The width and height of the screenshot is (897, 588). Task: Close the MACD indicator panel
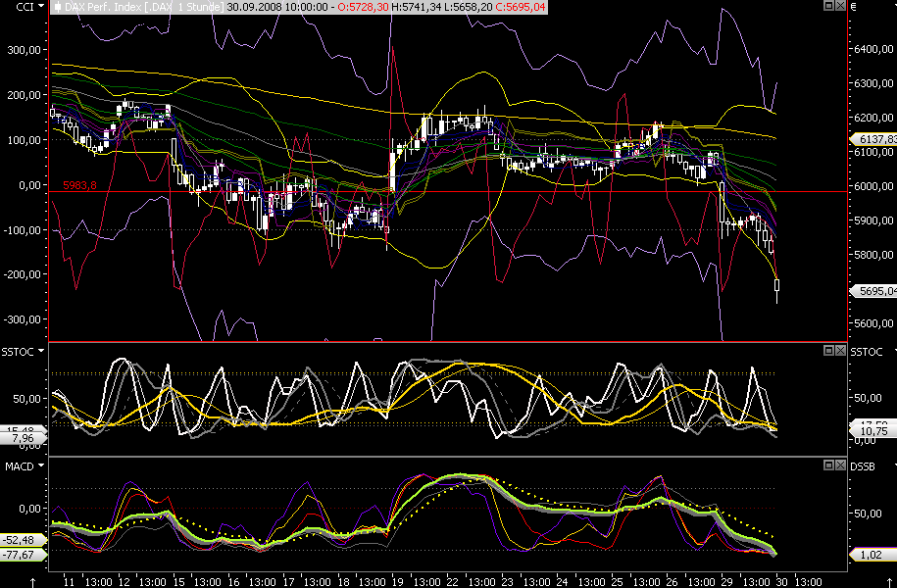[x=840, y=465]
